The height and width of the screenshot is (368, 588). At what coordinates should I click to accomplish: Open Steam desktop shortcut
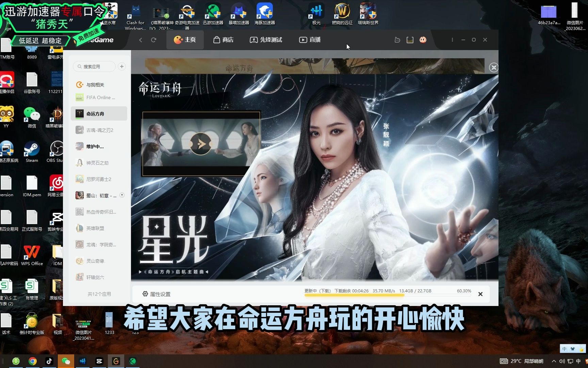pyautogui.click(x=32, y=152)
